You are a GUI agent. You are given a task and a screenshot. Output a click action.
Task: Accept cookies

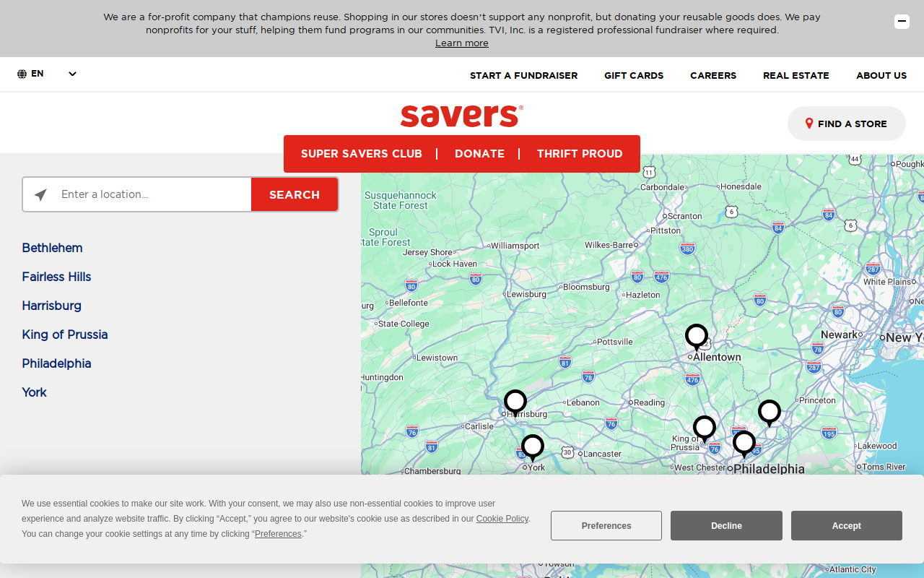(847, 526)
